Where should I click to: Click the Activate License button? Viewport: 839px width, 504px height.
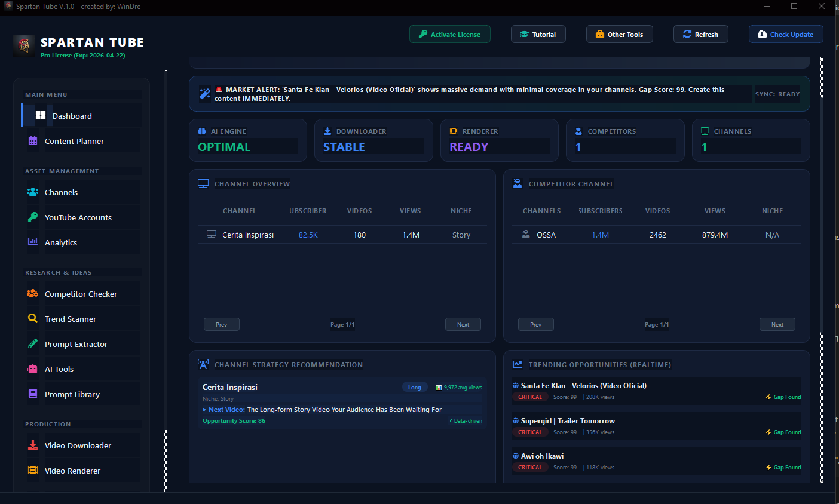click(x=450, y=34)
